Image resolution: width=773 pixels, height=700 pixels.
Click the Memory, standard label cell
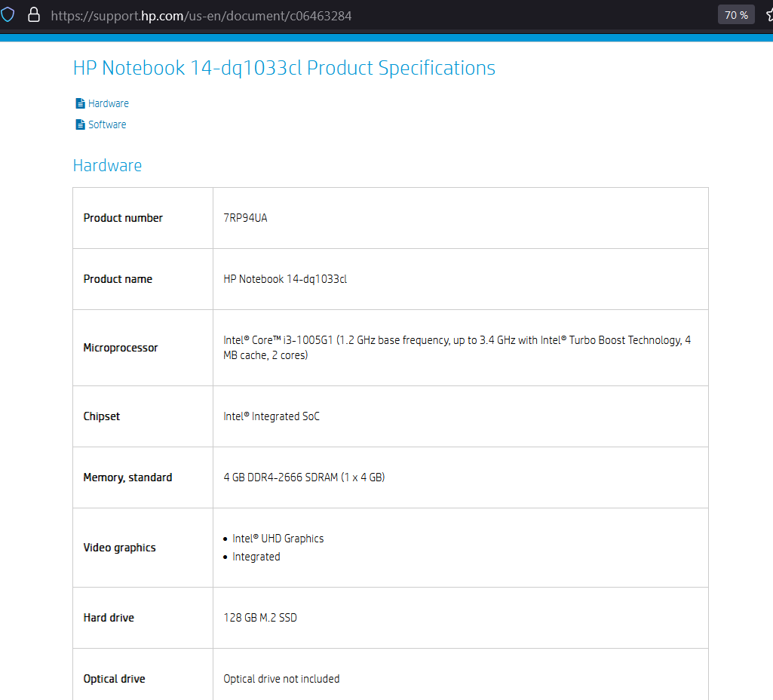coord(143,477)
